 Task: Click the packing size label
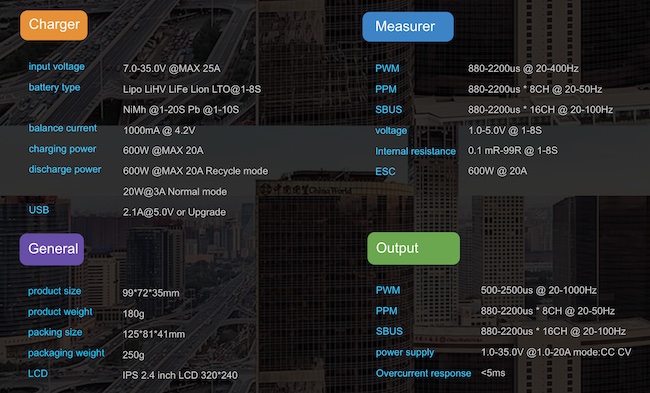point(55,332)
